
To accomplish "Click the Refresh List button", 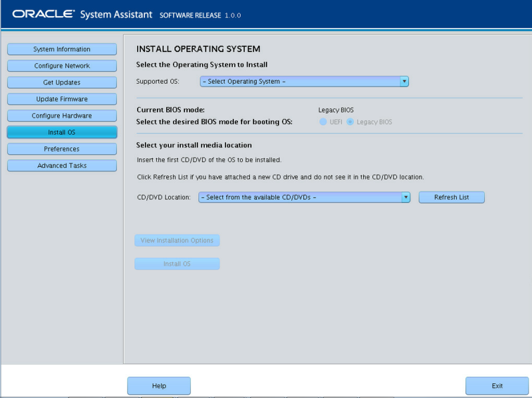I will (452, 197).
